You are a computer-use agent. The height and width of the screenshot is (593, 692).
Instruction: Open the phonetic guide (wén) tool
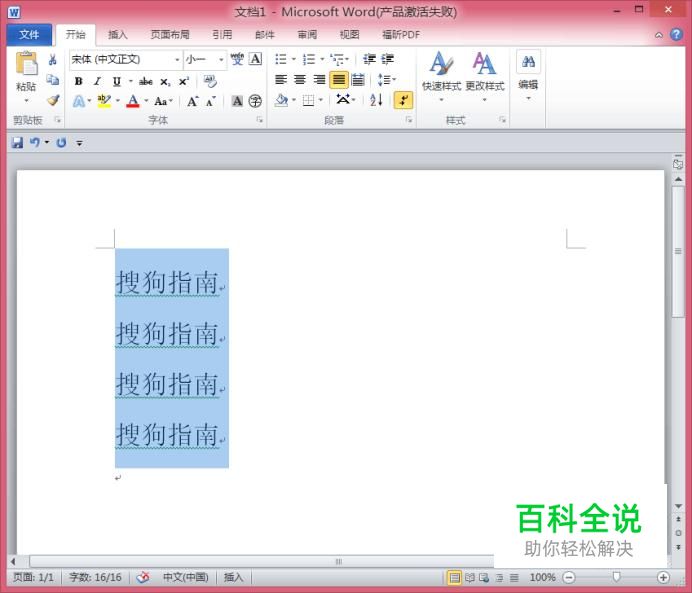(237, 59)
